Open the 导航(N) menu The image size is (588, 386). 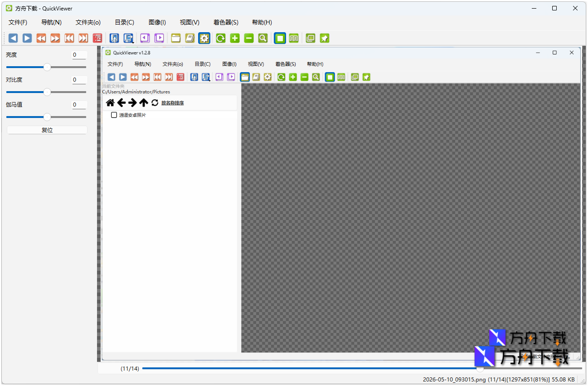tap(51, 22)
